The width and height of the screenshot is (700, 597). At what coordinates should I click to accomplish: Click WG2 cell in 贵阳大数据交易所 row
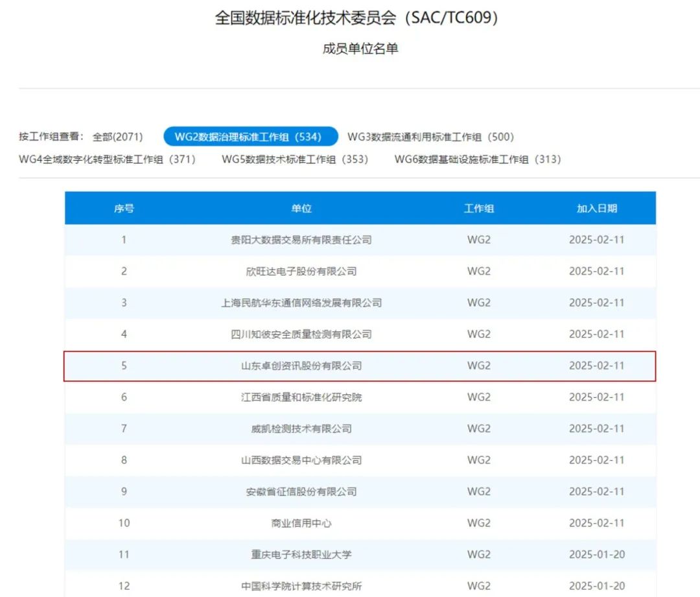coord(479,240)
